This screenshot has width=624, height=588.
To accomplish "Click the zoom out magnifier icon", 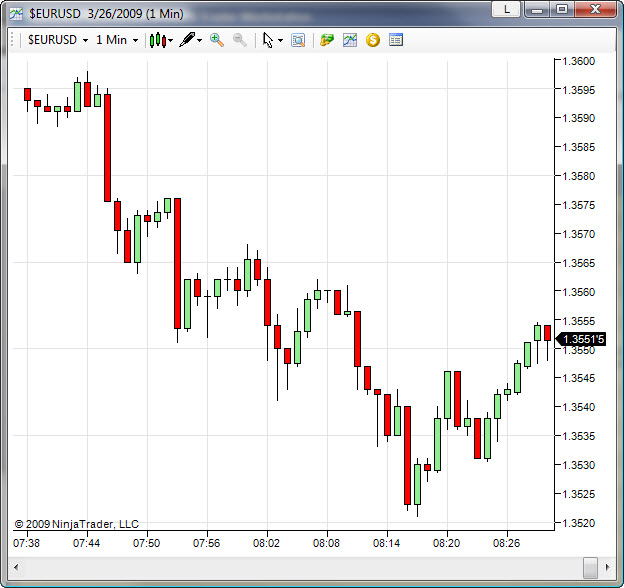I will pyautogui.click(x=240, y=40).
